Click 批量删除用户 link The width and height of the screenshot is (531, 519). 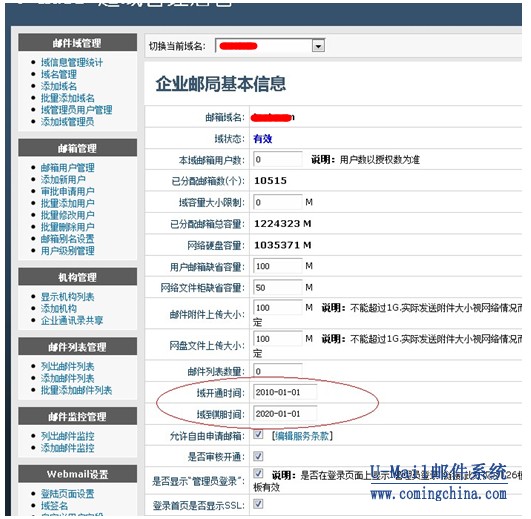(67, 227)
